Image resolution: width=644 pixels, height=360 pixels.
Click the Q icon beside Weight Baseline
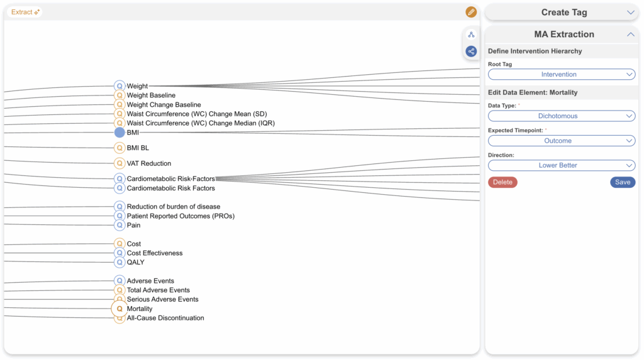coord(119,95)
